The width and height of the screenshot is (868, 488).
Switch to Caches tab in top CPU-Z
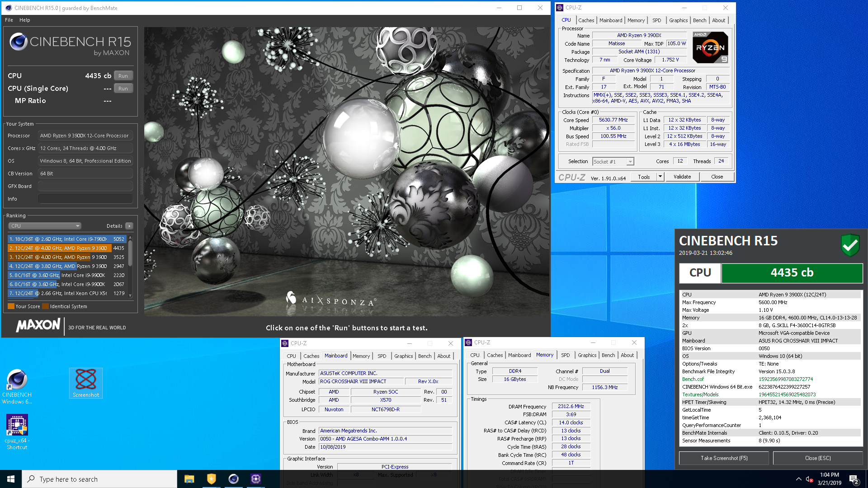pyautogui.click(x=586, y=20)
